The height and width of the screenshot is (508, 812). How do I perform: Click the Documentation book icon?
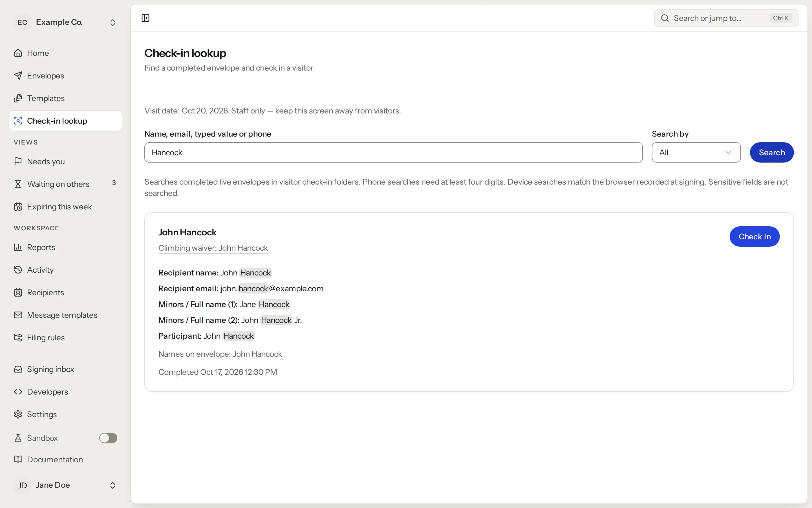pos(18,459)
